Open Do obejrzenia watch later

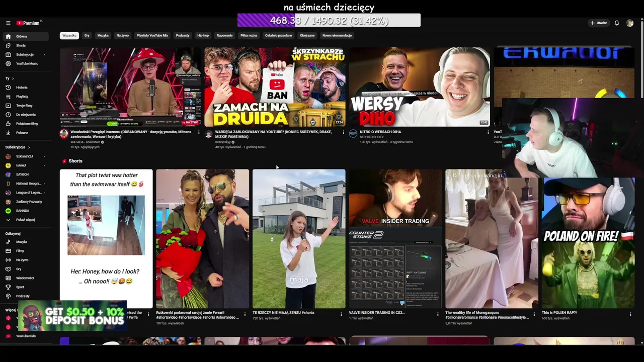[x=27, y=115]
